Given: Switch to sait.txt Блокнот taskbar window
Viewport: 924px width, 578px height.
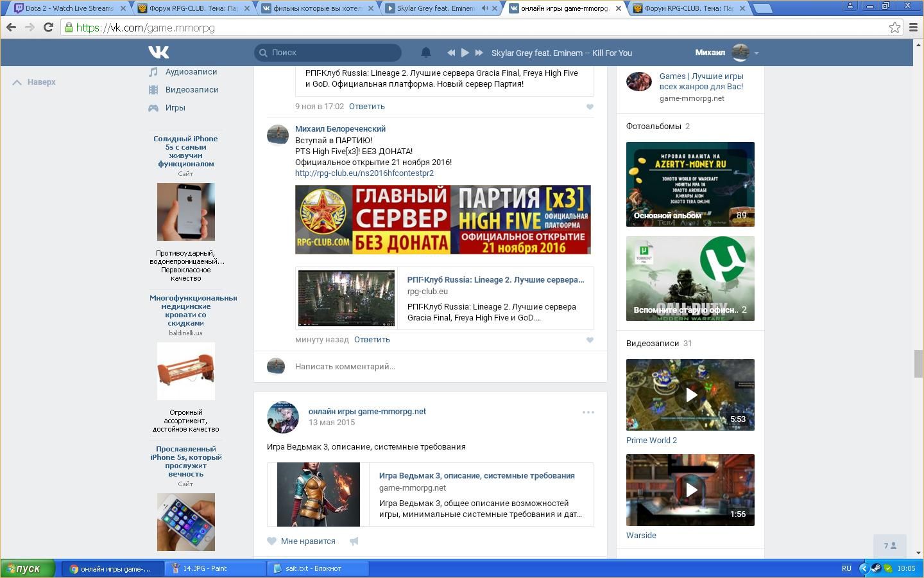Looking at the screenshot, I should 318,568.
